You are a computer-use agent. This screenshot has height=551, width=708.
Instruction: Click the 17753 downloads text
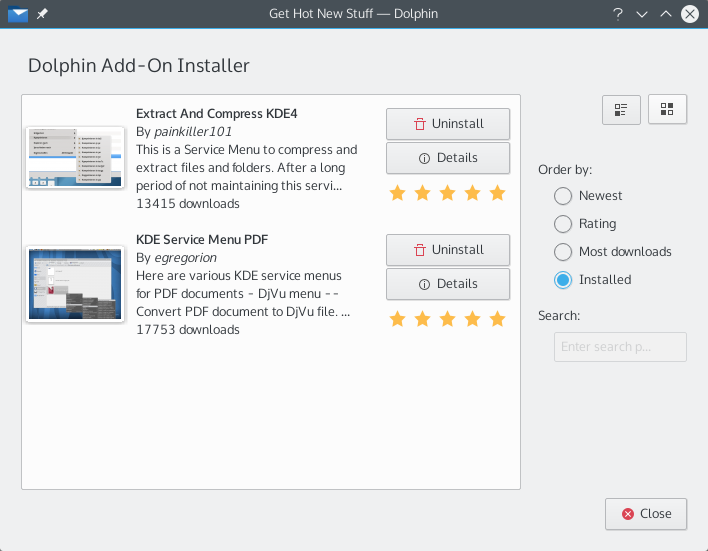tap(188, 330)
